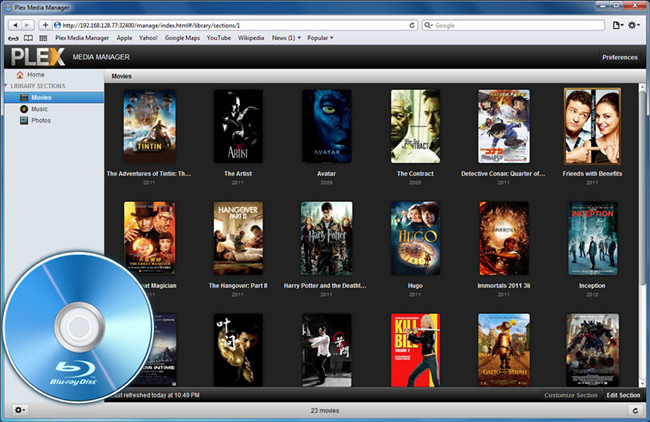Viewport: 650px width, 422px height.
Task: Open the Detective Conan movie poster
Action: click(504, 126)
